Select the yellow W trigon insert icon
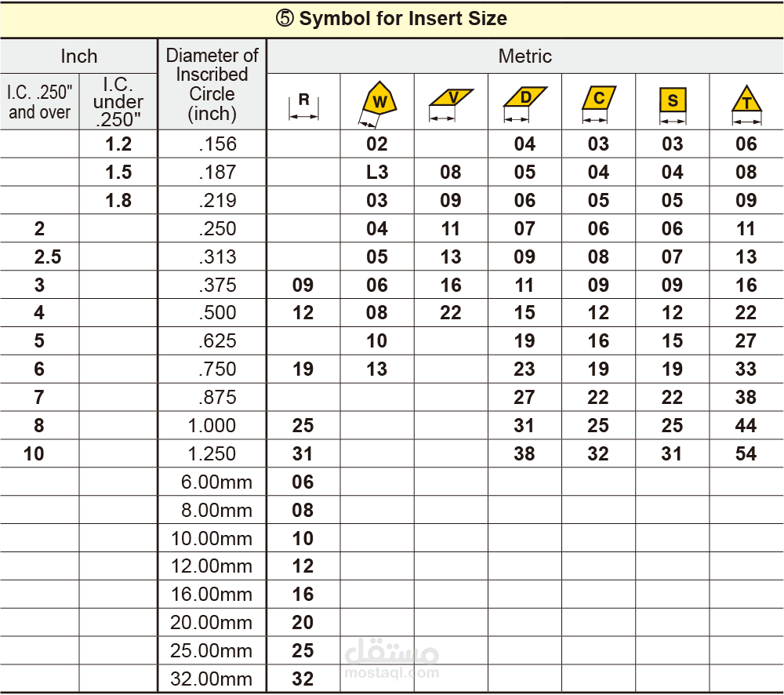The height and width of the screenshot is (695, 784). pos(378,104)
